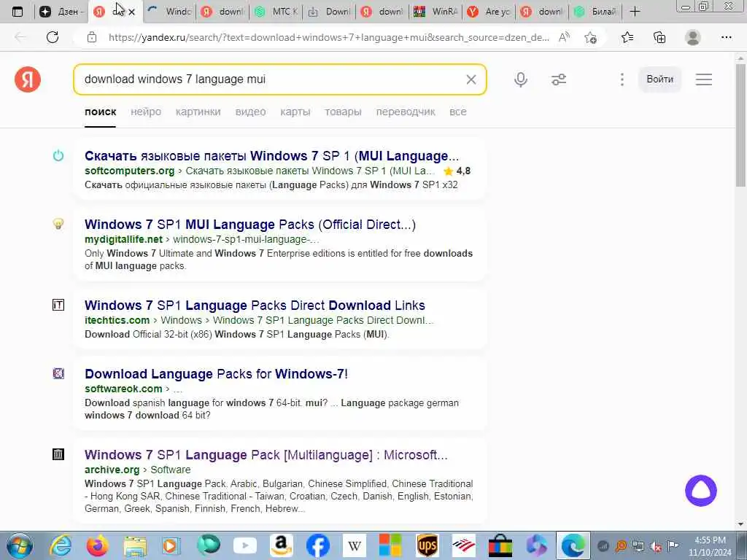The width and height of the screenshot is (747, 560).
Task: Open Amazon shortcut in taskbar
Action: tap(281, 545)
